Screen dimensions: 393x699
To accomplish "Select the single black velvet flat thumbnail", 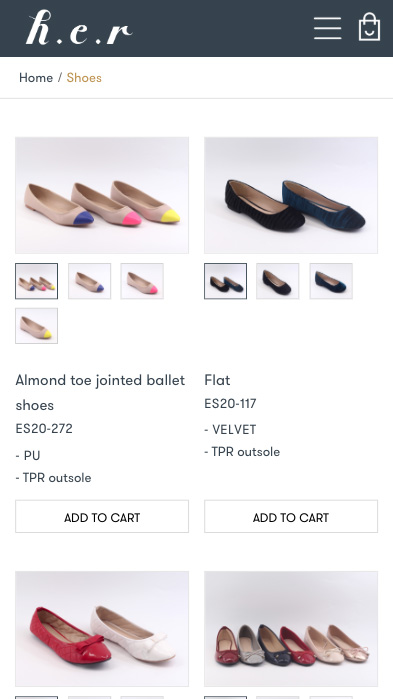I will pyautogui.click(x=278, y=281).
